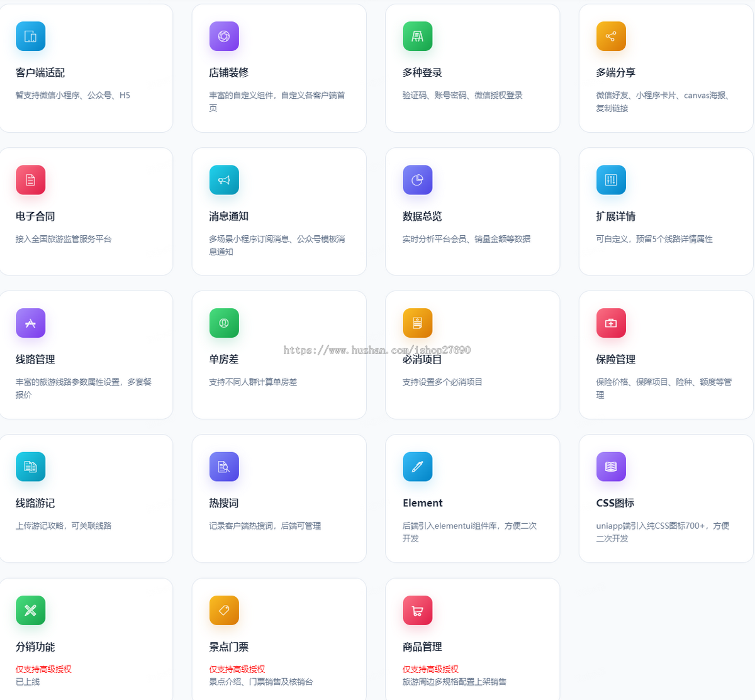Select the 店铺装修 purple icon

(x=224, y=36)
